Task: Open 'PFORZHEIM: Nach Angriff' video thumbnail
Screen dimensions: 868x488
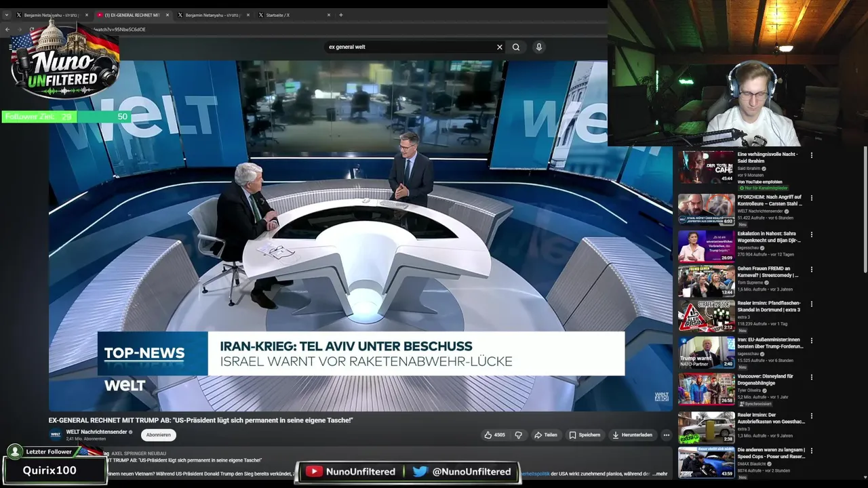Action: 706,209
